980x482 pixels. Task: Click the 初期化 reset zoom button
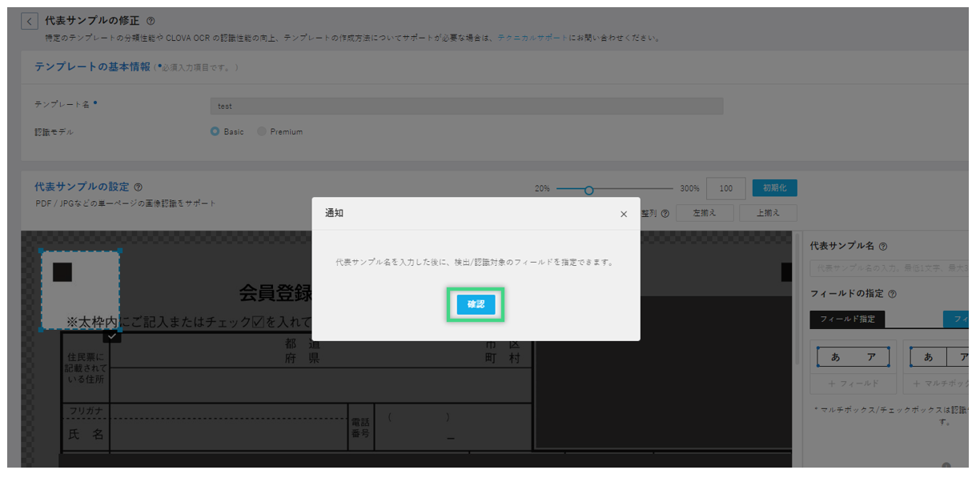pos(774,188)
